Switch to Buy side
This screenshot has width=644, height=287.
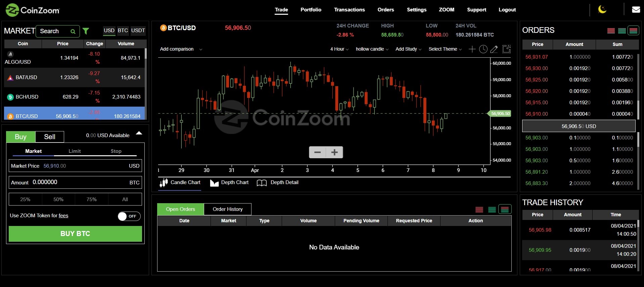[20, 137]
